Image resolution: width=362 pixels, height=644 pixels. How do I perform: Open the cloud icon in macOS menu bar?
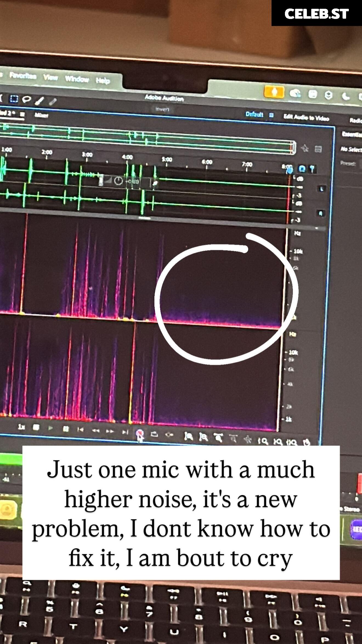(295, 93)
